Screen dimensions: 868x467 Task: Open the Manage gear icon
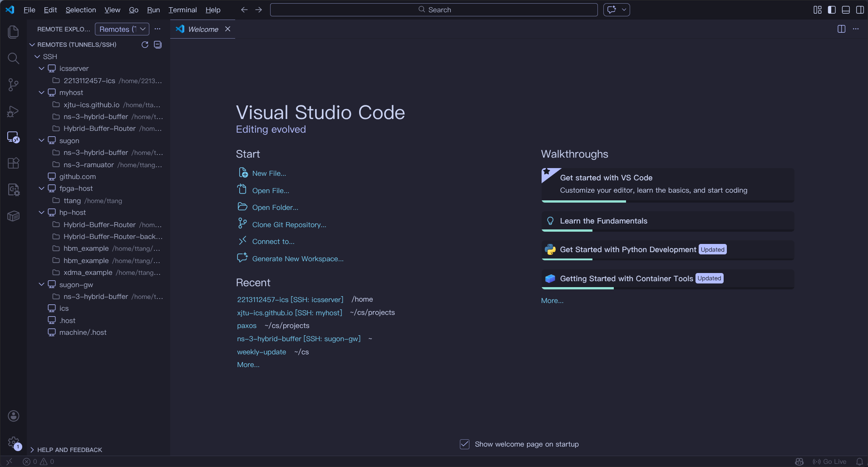click(x=13, y=442)
